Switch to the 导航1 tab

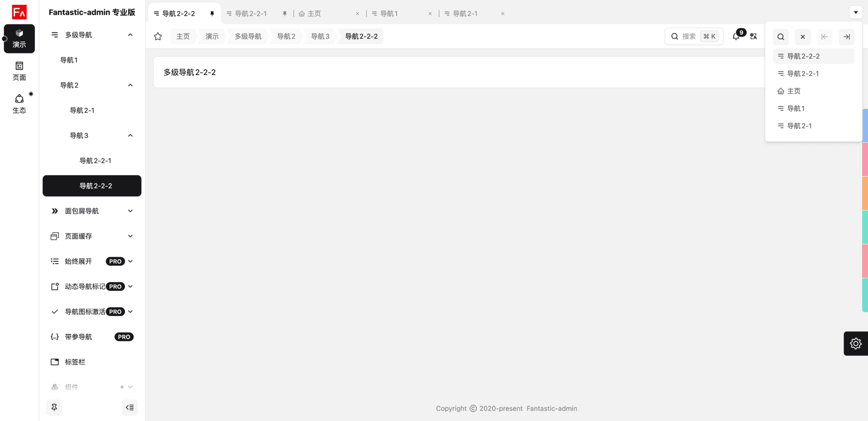[389, 14]
